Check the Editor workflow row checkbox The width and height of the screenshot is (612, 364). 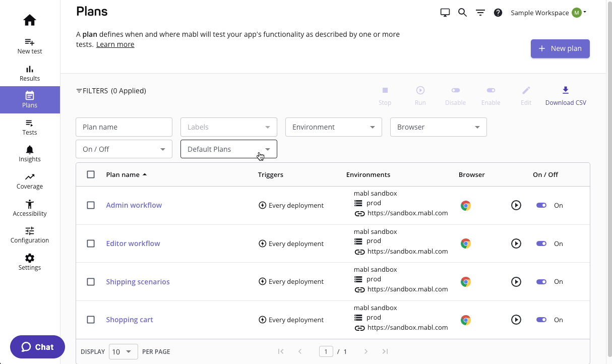91,244
